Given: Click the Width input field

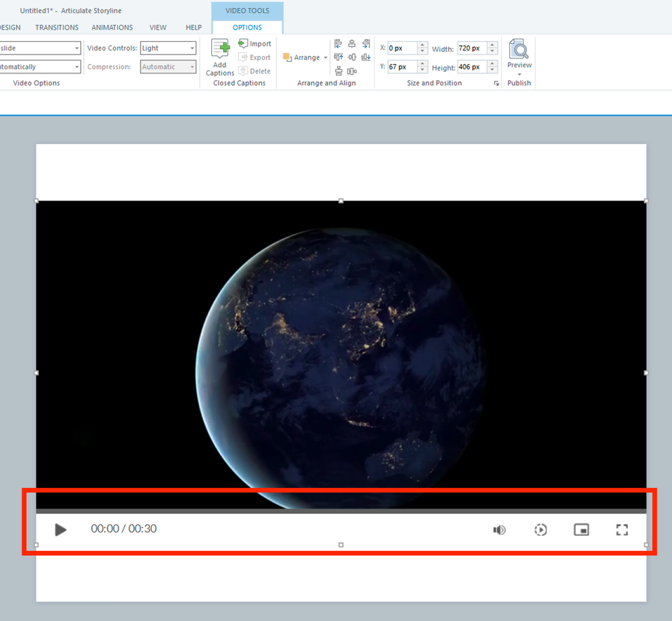Looking at the screenshot, I should point(472,48).
